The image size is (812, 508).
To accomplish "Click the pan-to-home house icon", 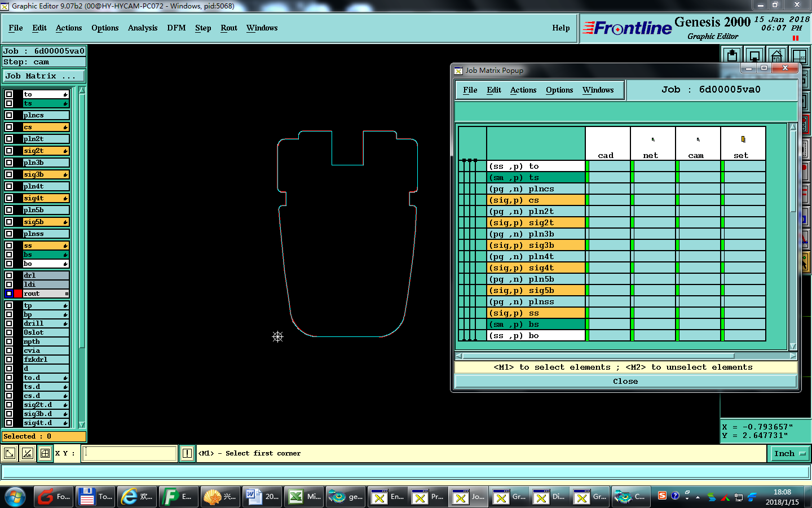I will [776, 55].
